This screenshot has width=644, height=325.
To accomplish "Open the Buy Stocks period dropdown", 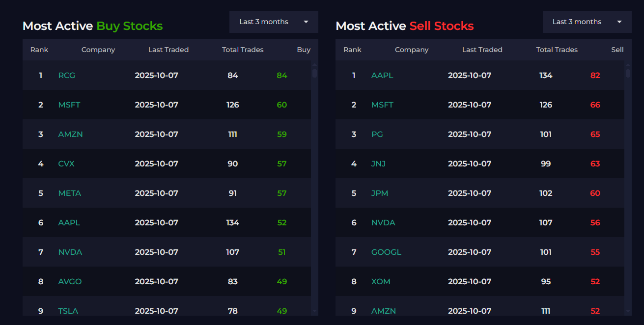I will (274, 22).
